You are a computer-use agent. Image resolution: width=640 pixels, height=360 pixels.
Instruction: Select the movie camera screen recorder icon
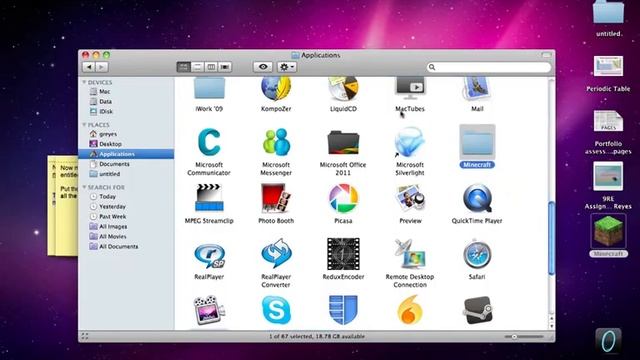[209, 310]
